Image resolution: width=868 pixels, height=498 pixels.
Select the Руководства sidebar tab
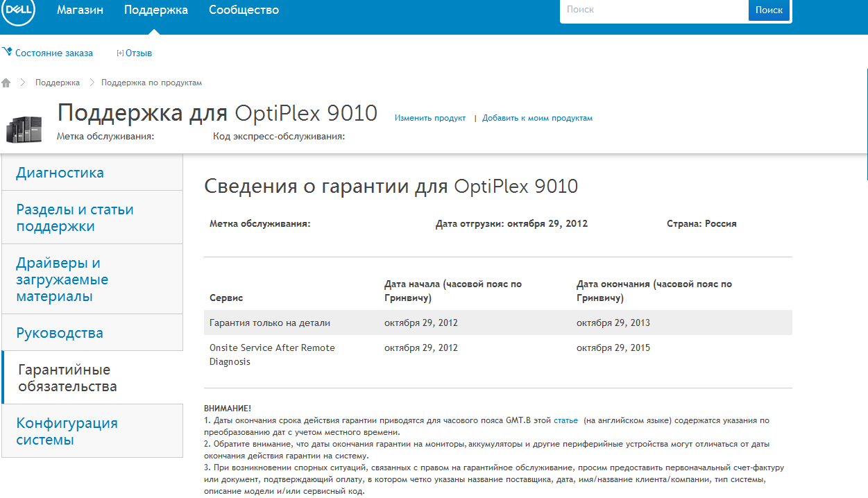click(92, 333)
